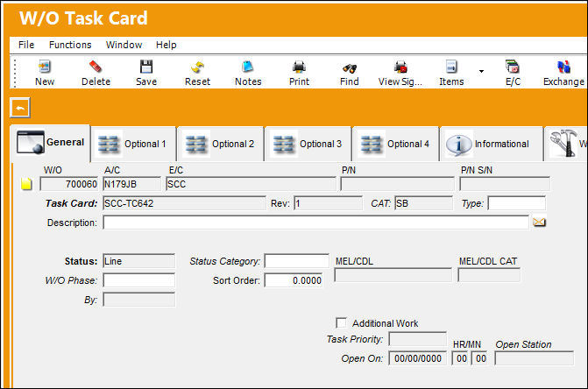Click the Delete eraser icon
The height and width of the screenshot is (389, 588).
(96, 67)
